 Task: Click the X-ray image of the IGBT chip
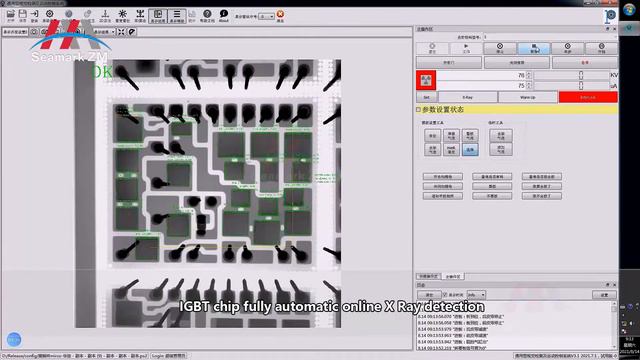tap(208, 193)
